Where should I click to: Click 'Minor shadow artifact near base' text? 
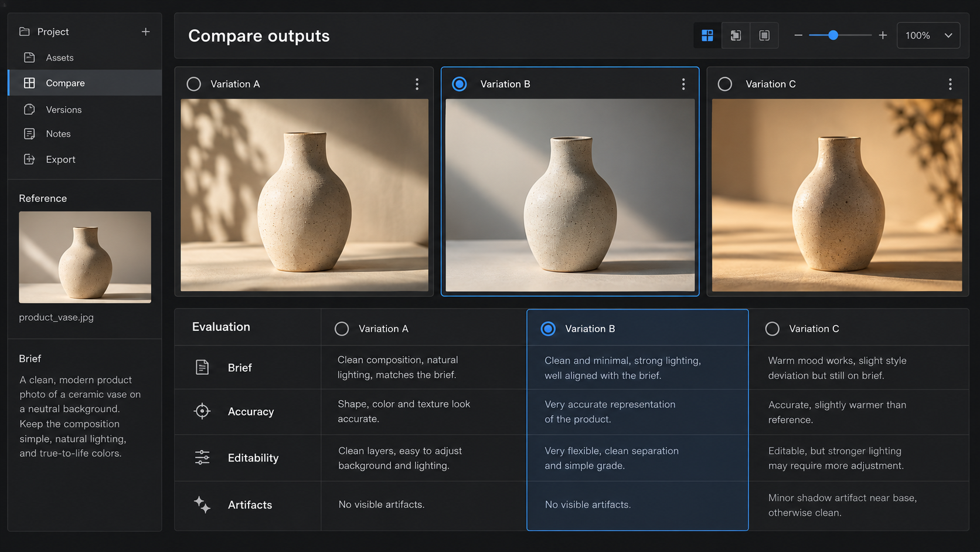pyautogui.click(x=842, y=498)
